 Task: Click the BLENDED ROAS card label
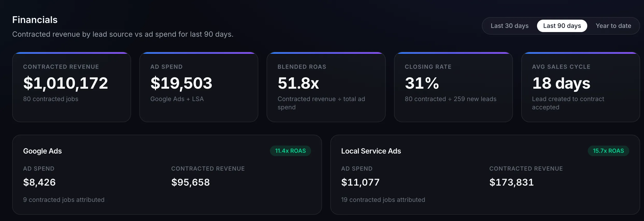(302, 67)
